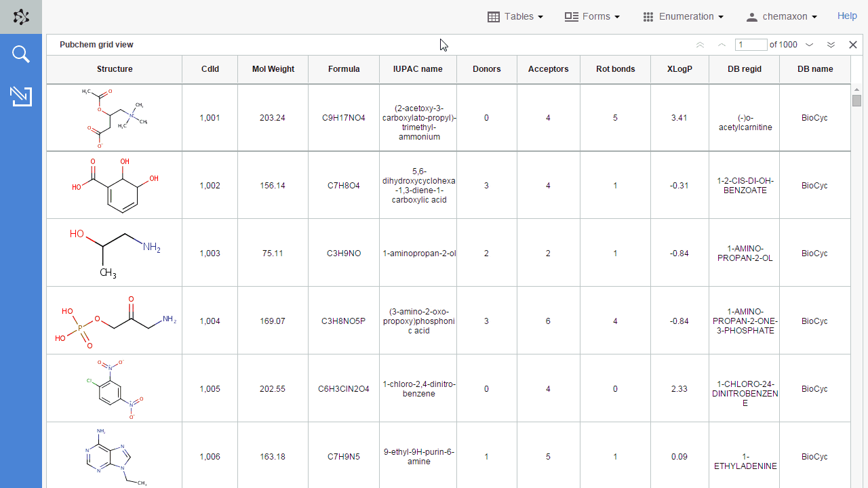Click the Enumeration grid icon
The image size is (868, 488).
[648, 17]
